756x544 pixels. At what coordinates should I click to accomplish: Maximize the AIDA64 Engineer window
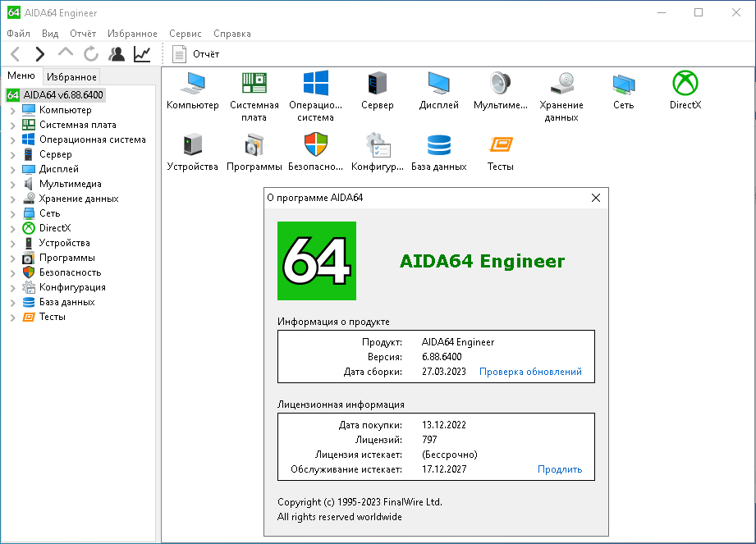point(699,12)
